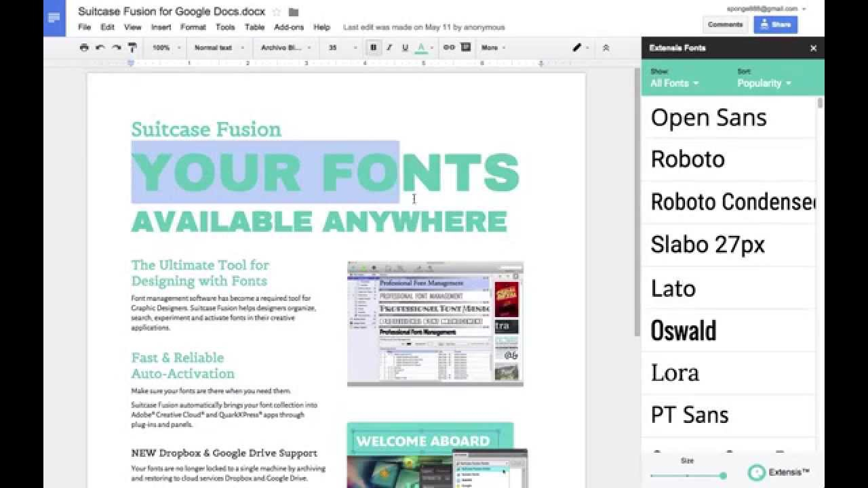Viewport: 868px width, 488px height.
Task: Redo the last action
Action: coord(116,47)
